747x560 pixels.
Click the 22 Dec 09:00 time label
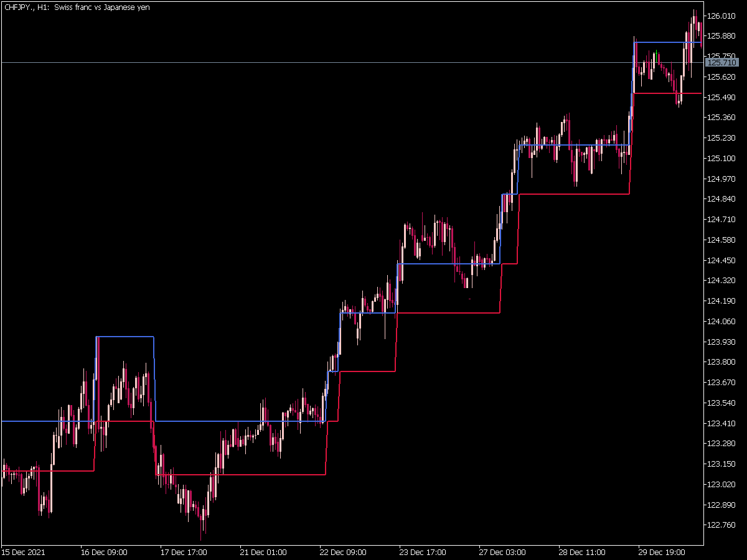coord(343,552)
